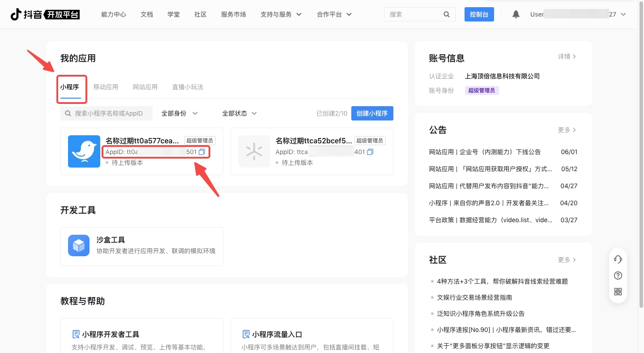Expand the 合作平台 menu
This screenshot has height=353, width=644.
(x=334, y=14)
